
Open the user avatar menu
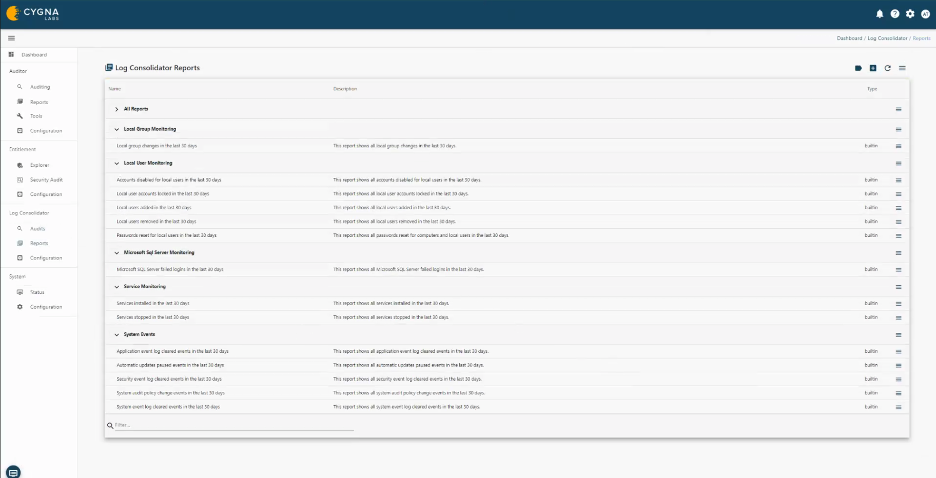[925, 14]
